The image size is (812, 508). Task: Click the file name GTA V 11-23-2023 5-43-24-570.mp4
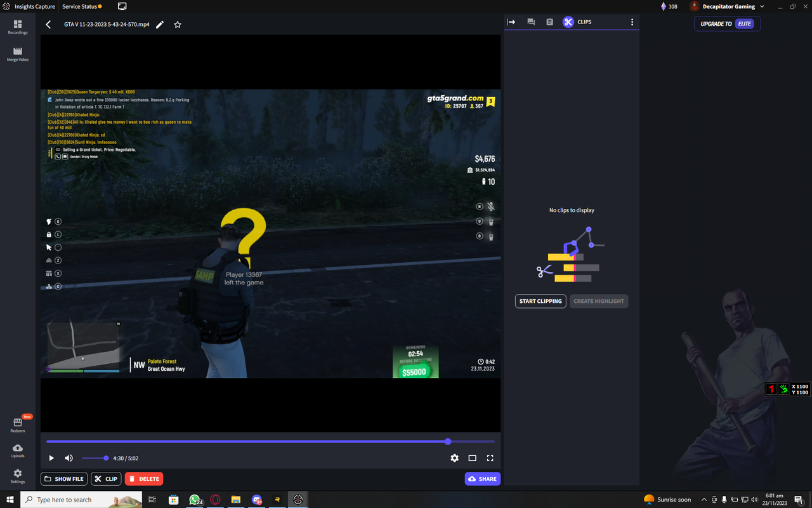point(107,25)
